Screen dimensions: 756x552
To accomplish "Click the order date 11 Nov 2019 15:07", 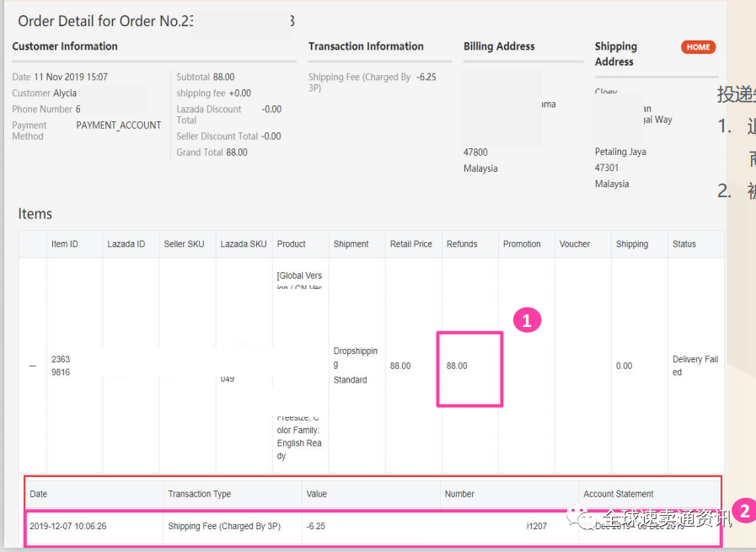I will pyautogui.click(x=71, y=77).
